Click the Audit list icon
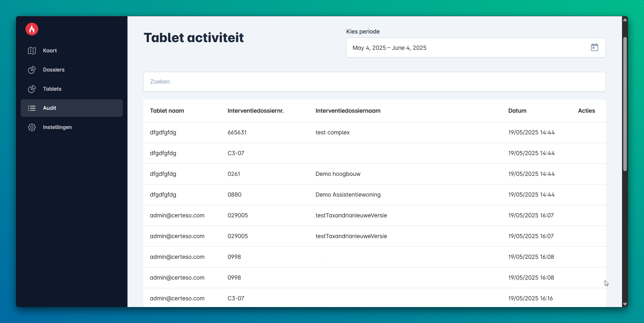Viewport: 644px width, 323px height. tap(32, 108)
